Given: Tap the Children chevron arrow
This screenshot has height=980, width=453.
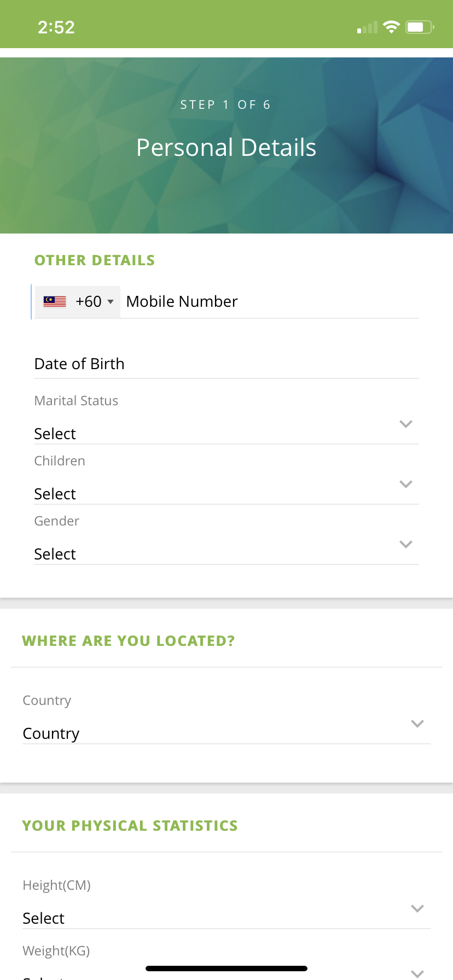Looking at the screenshot, I should (x=406, y=484).
